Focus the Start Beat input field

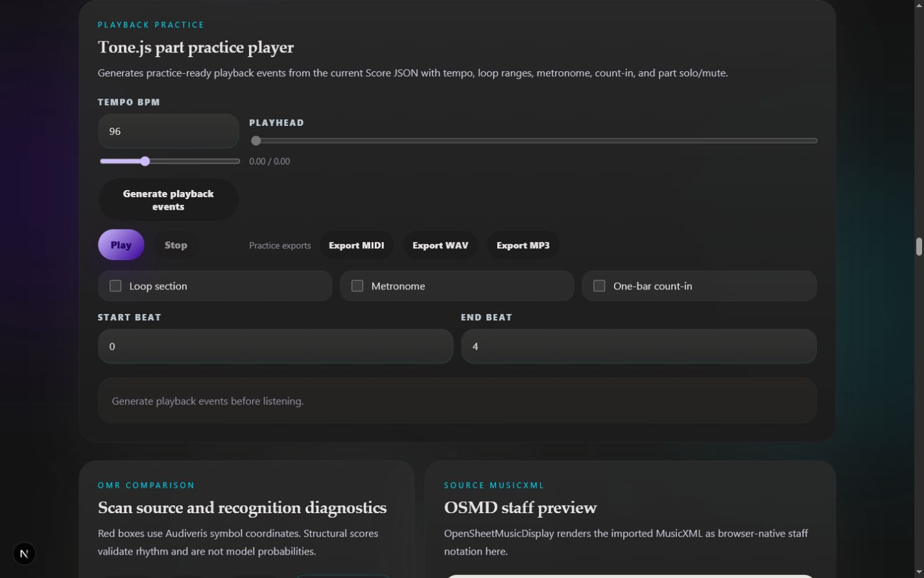tap(276, 346)
